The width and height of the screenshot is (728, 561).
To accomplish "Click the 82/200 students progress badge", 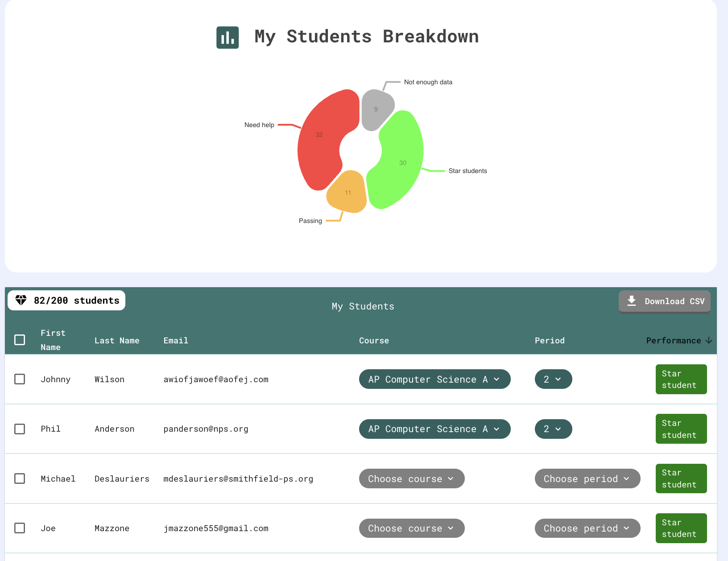I will pyautogui.click(x=66, y=300).
